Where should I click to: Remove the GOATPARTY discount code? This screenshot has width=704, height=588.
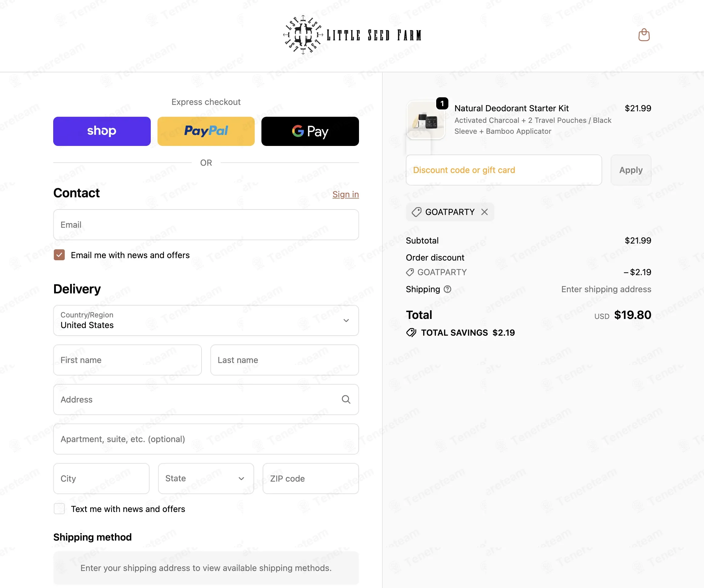click(485, 212)
